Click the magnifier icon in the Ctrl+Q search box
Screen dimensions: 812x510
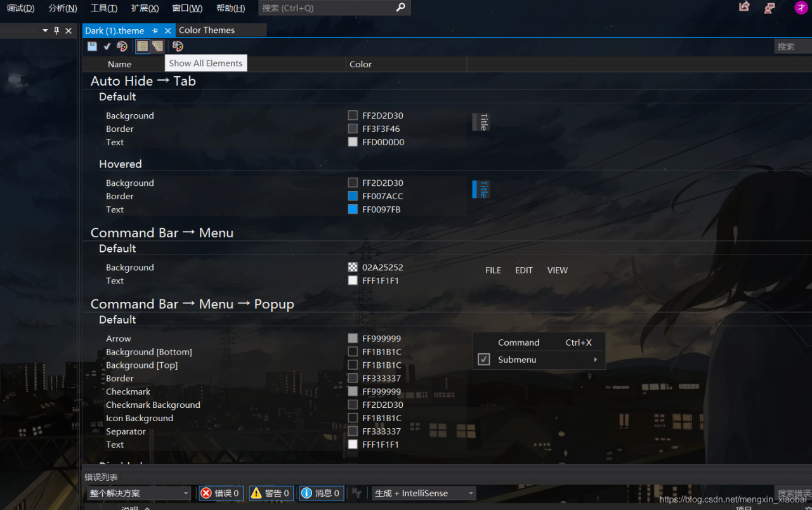[400, 8]
